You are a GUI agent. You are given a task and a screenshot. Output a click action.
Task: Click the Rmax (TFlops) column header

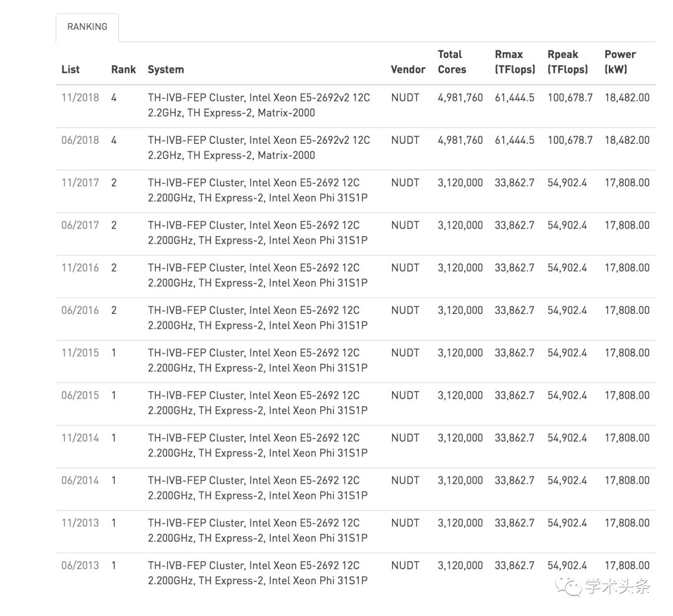(515, 62)
